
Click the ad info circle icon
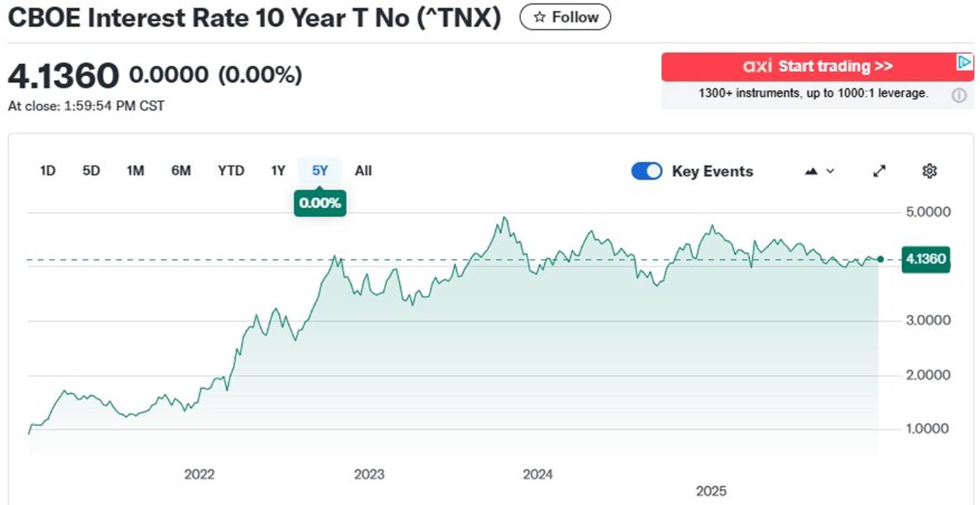click(x=959, y=95)
